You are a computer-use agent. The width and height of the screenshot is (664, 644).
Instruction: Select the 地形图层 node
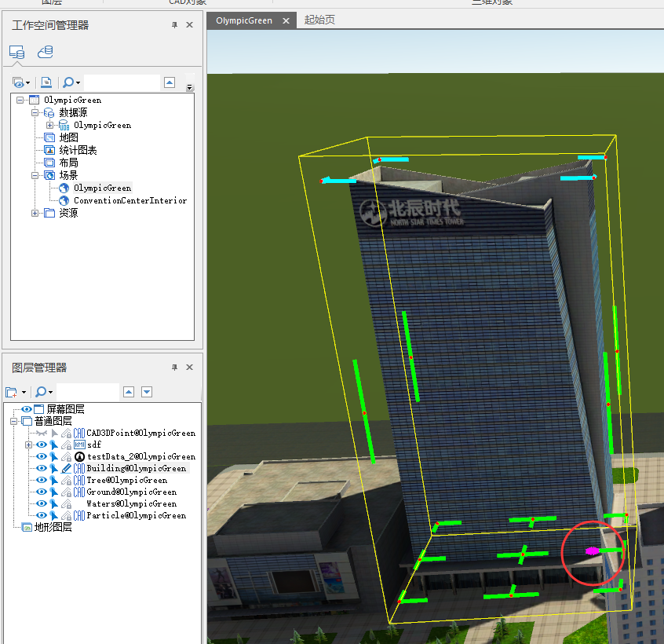(53, 528)
